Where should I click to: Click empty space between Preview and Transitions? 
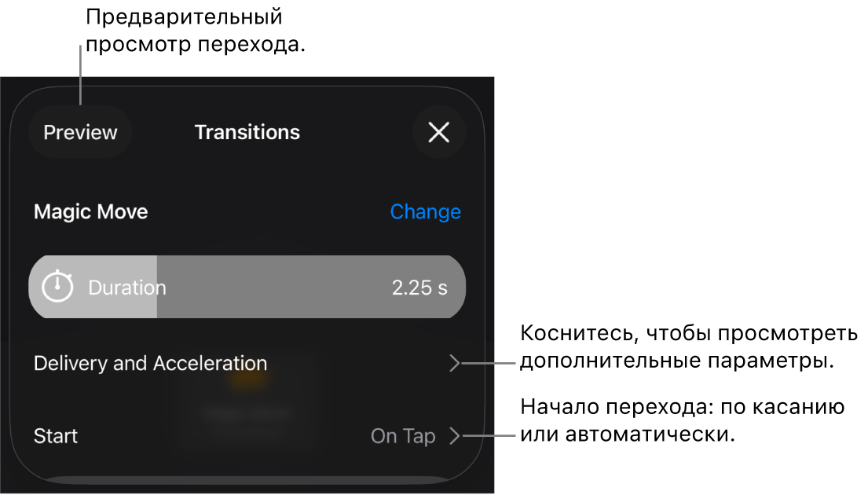[x=161, y=132]
